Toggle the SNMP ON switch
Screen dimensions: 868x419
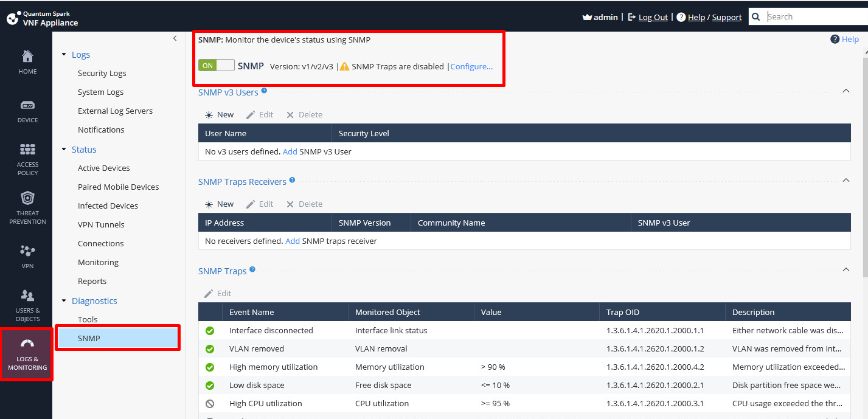[x=217, y=65]
